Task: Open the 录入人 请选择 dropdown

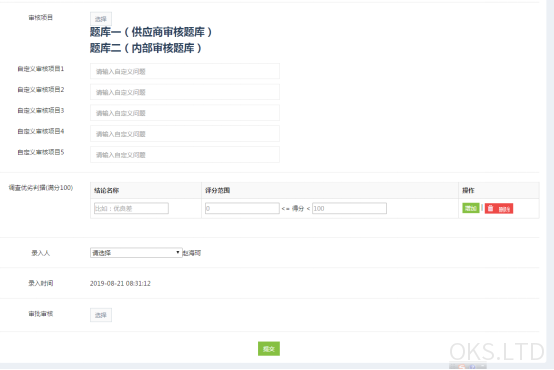Action: pyautogui.click(x=136, y=253)
